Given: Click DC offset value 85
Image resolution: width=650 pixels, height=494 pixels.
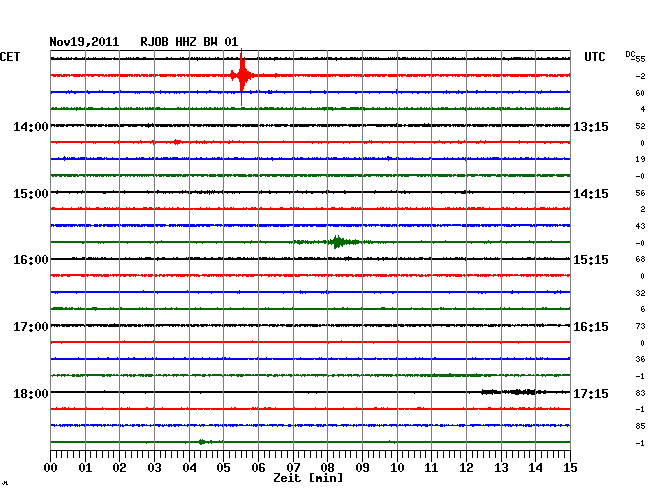Looking at the screenshot, I should 640,426.
